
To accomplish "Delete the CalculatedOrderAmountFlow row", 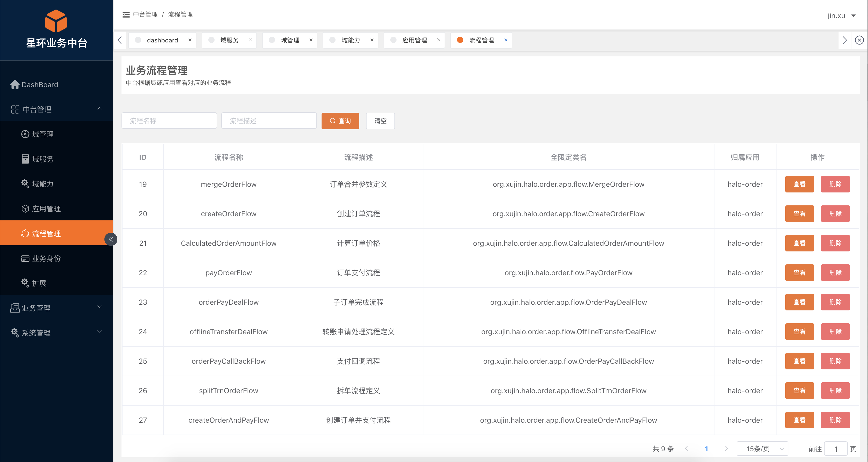I will coord(835,243).
